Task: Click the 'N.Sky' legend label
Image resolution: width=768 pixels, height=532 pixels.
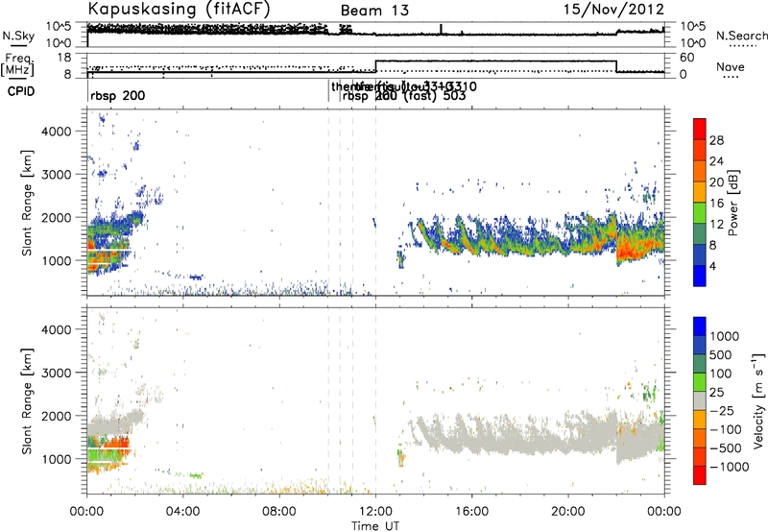Action: click(18, 36)
